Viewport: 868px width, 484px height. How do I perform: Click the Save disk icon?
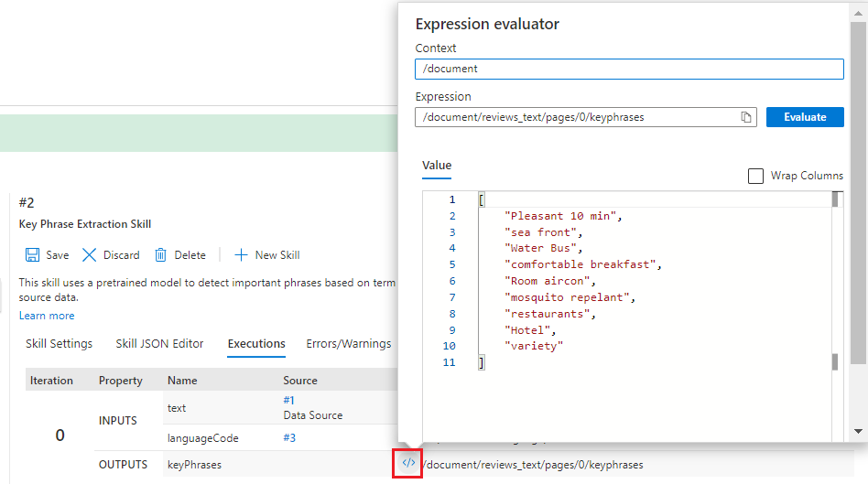pos(32,255)
